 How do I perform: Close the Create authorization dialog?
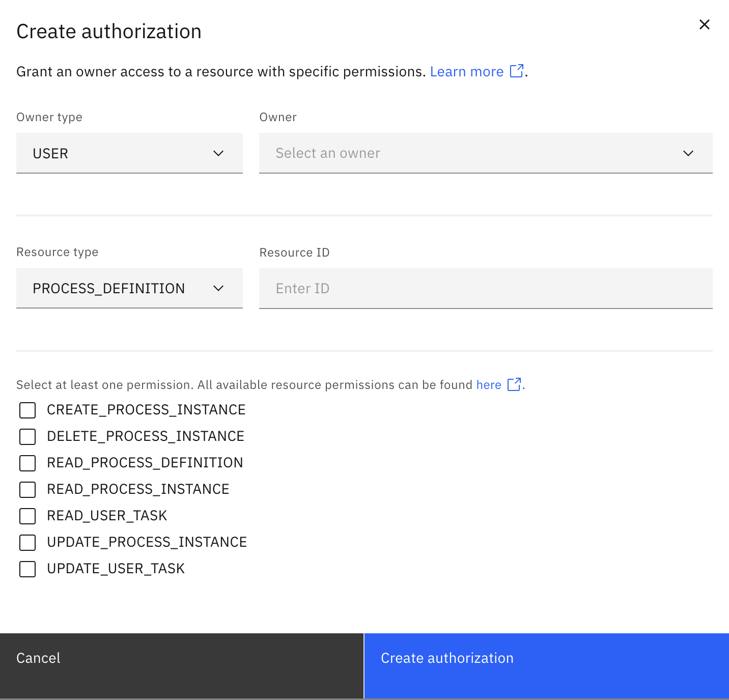tap(704, 24)
